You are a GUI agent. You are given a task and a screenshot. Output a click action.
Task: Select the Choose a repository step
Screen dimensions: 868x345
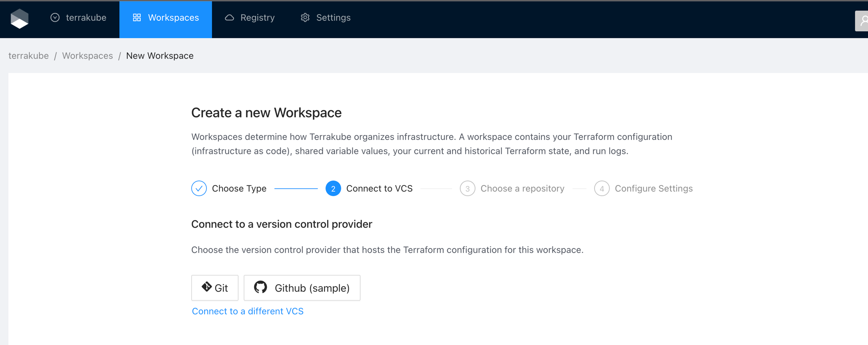522,188
